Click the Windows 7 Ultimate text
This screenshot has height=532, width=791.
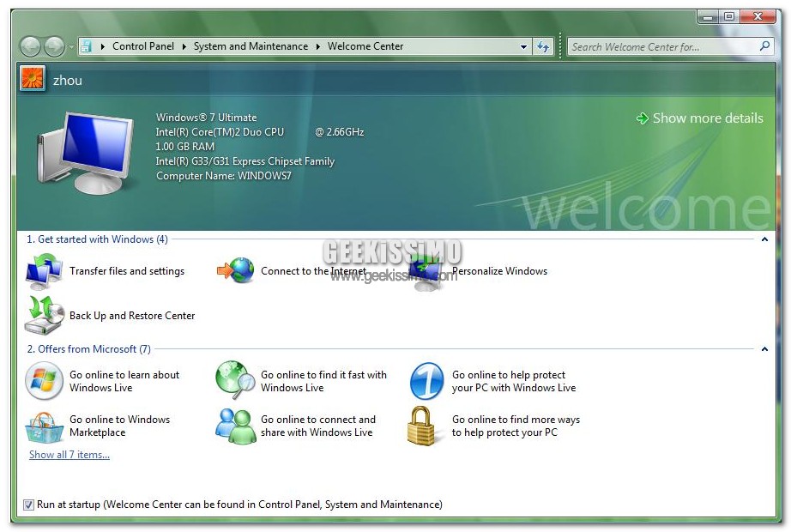pyautogui.click(x=206, y=117)
